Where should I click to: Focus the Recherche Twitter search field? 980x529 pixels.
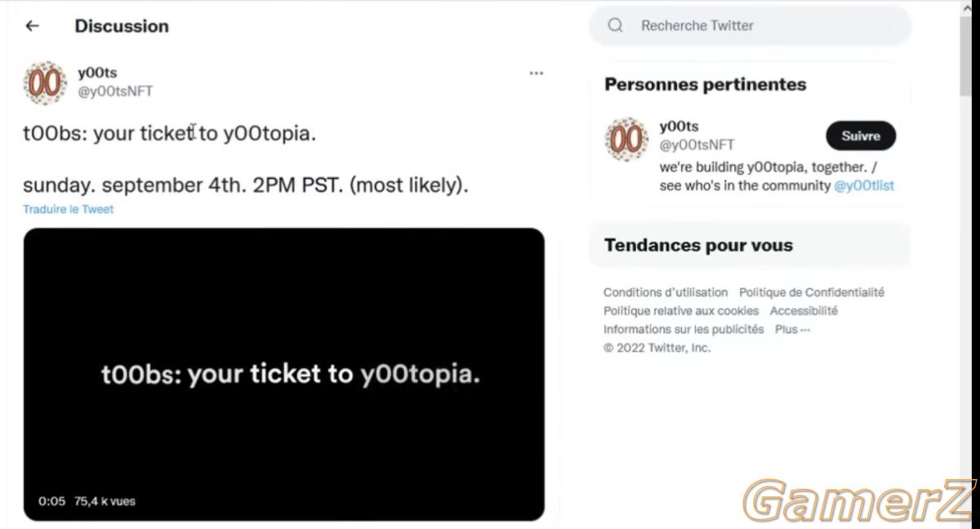tap(750, 26)
